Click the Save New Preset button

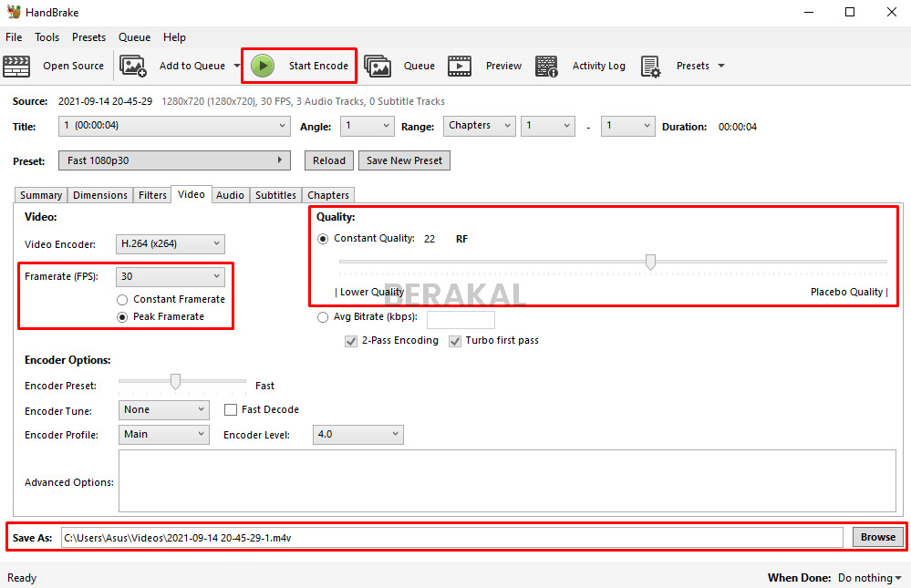tap(404, 160)
